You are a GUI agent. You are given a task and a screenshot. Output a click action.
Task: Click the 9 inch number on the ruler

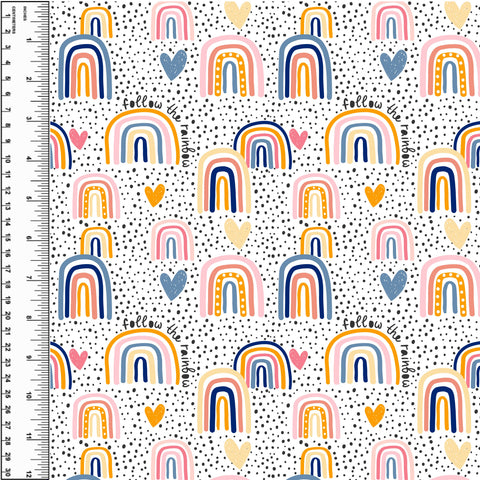(29, 358)
